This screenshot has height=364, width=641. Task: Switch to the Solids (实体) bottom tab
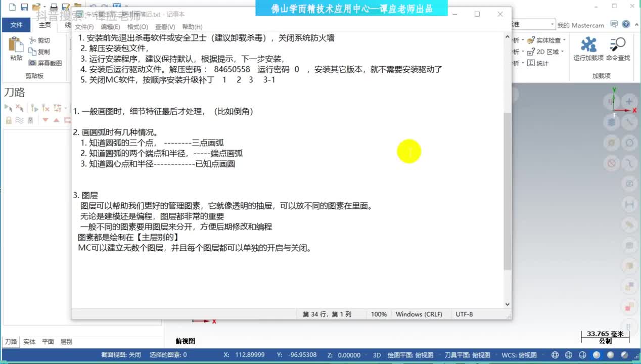(x=29, y=342)
